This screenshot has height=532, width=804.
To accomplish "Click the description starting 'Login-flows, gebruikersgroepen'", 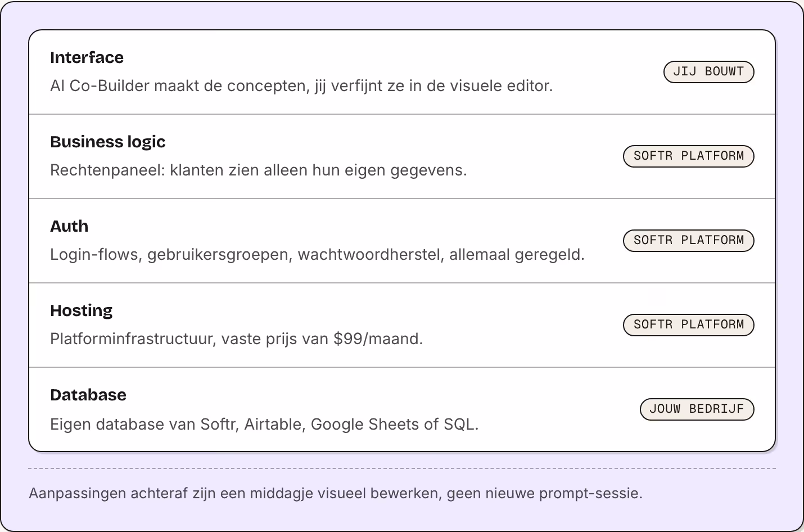I will click(x=317, y=255).
